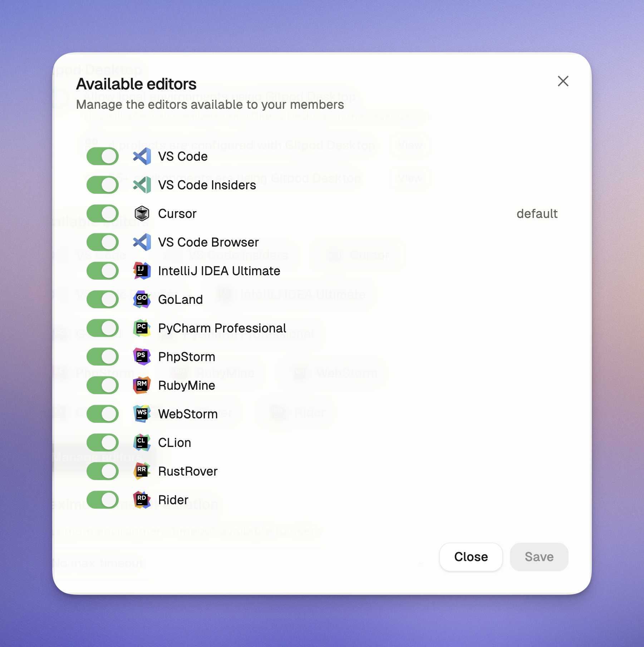The width and height of the screenshot is (644, 647).
Task: Switch off the CLion toggle
Action: [103, 443]
